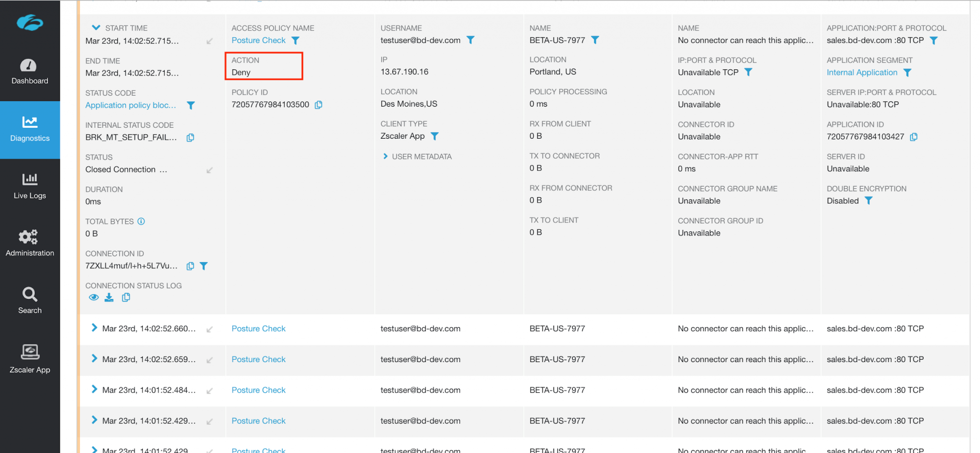
Task: Copy the Internal Status Code
Action: tap(190, 137)
